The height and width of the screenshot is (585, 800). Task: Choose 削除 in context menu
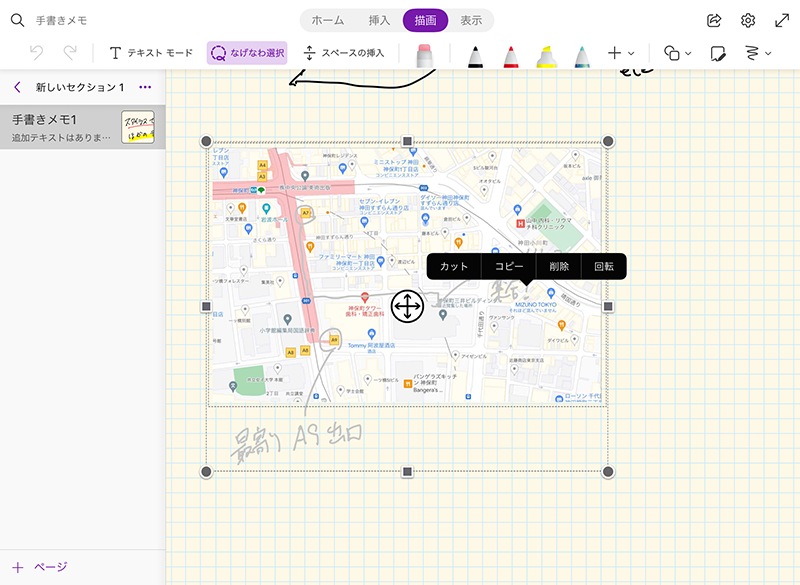pos(559,266)
